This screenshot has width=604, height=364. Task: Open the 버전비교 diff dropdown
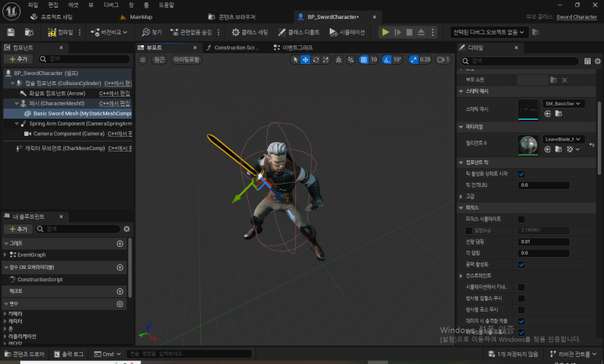tap(109, 32)
